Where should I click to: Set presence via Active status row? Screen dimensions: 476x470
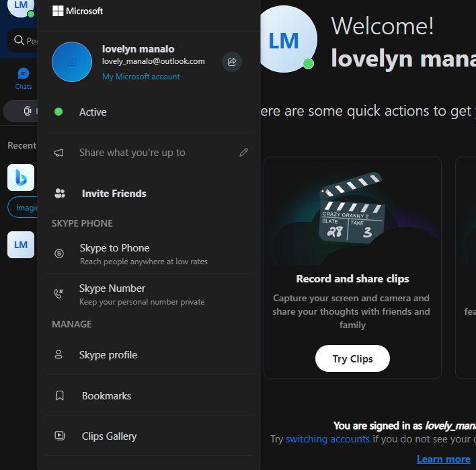[x=149, y=112]
